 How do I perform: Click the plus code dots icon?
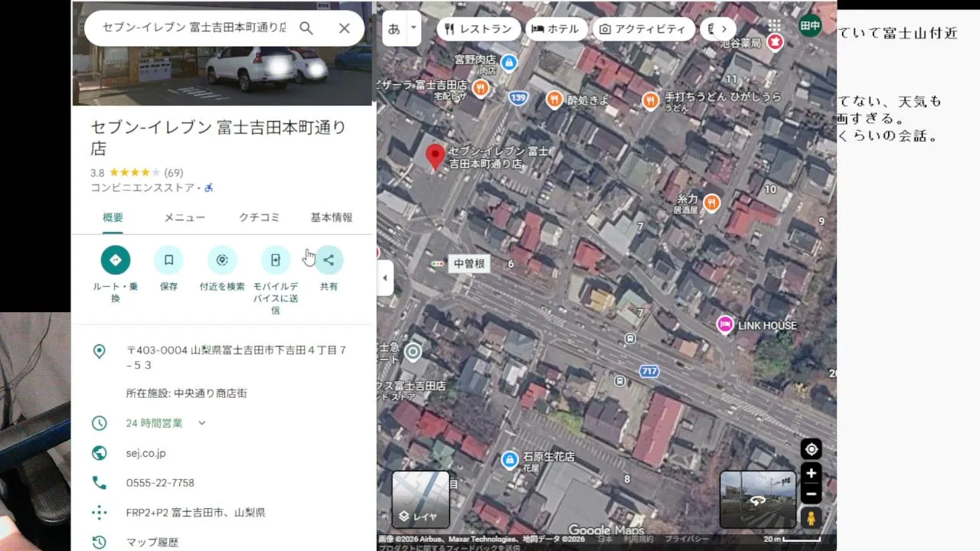(99, 513)
